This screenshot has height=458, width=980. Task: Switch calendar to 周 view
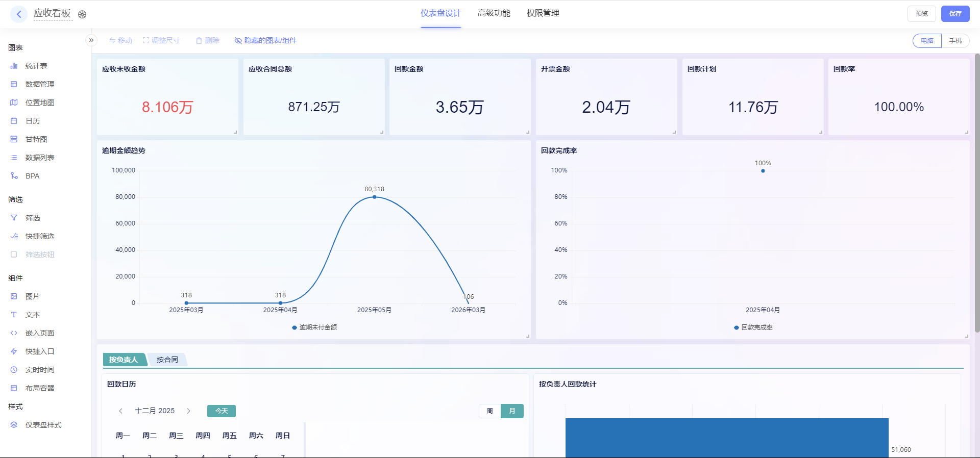pos(489,411)
